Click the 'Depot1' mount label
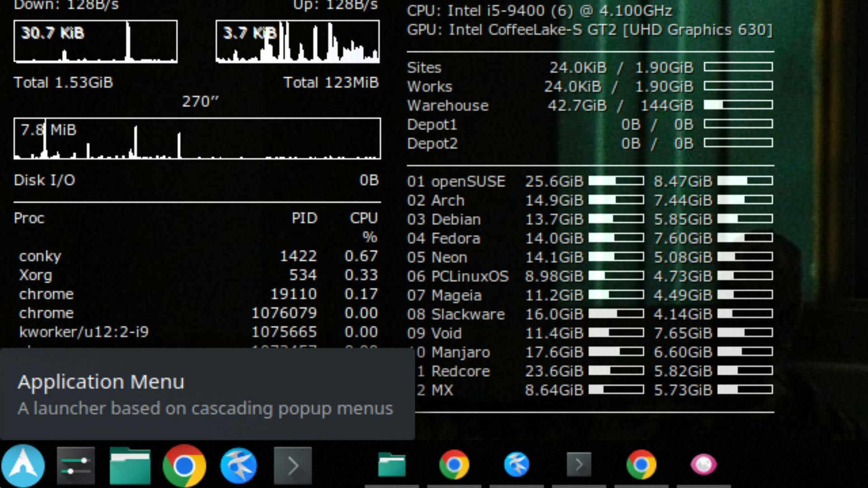 click(x=432, y=125)
